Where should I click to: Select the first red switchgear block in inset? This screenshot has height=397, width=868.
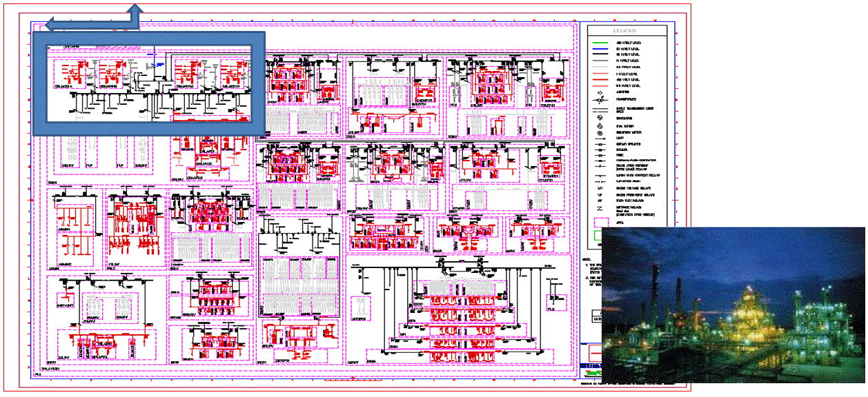(x=68, y=73)
